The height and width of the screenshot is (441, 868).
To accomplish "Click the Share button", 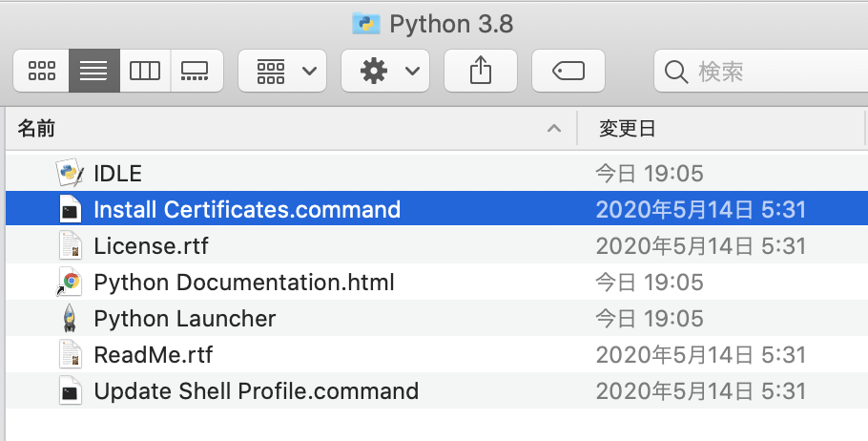I will click(x=481, y=71).
